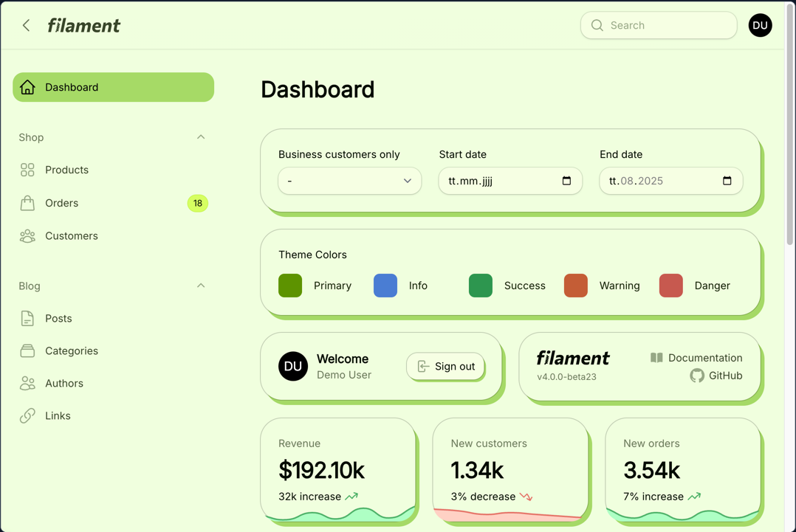Click the Customers group icon
This screenshot has width=796, height=532.
(x=27, y=236)
